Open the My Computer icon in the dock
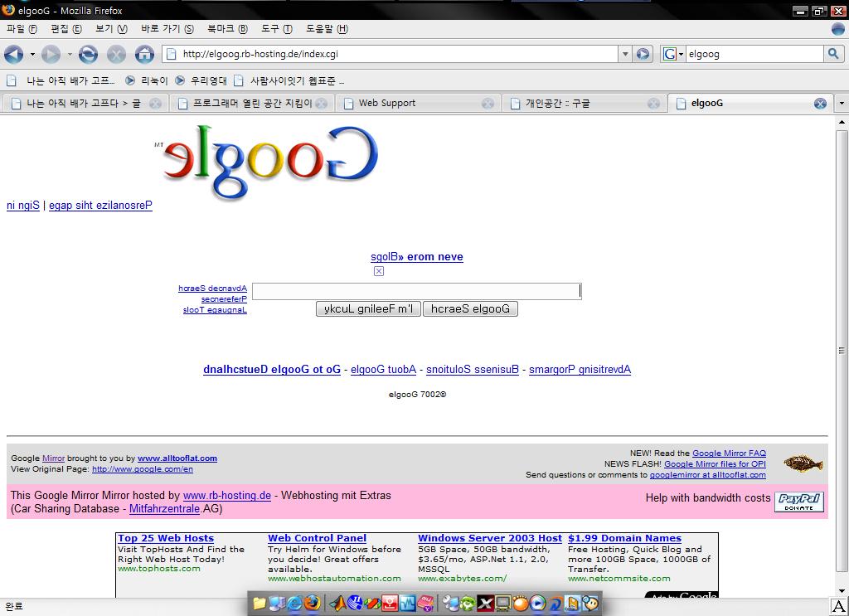Image resolution: width=849 pixels, height=616 pixels. coord(277,603)
